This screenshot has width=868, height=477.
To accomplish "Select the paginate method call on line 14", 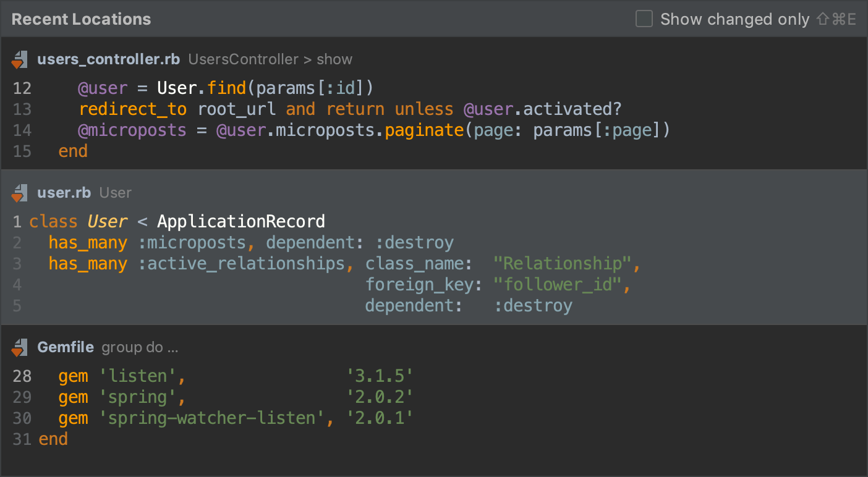I will pyautogui.click(x=423, y=130).
